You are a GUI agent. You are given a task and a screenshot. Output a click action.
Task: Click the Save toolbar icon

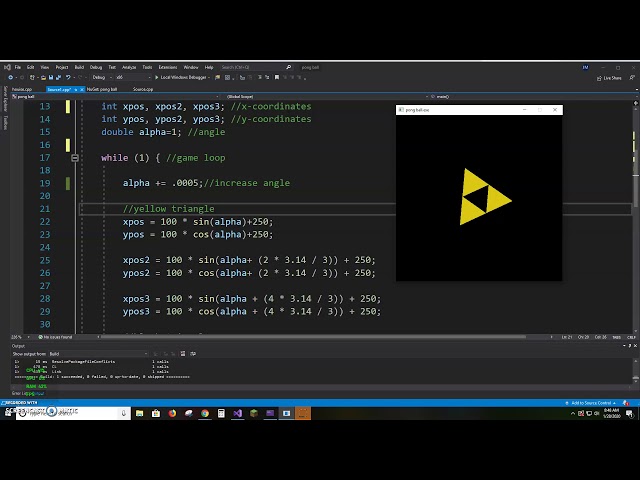[51, 77]
